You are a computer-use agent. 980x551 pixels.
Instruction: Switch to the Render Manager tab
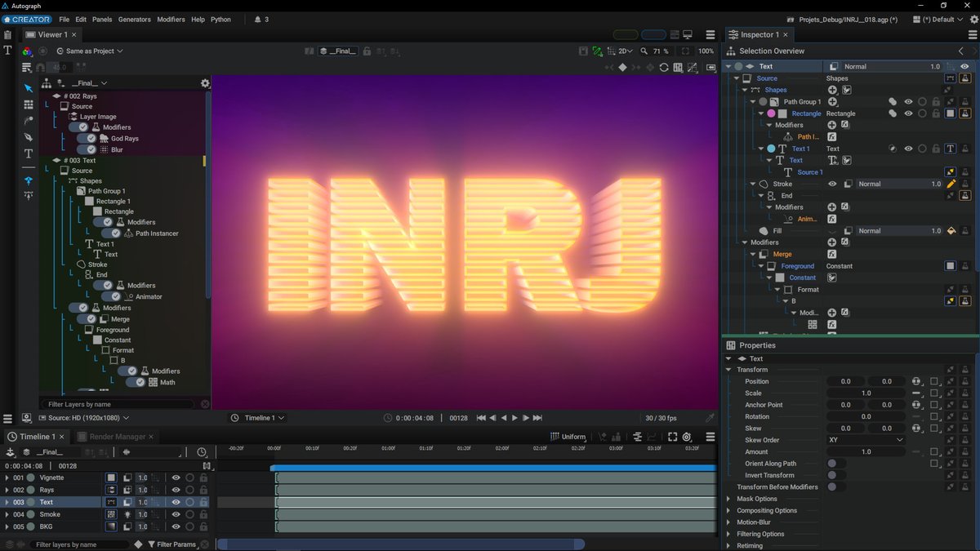pyautogui.click(x=117, y=437)
